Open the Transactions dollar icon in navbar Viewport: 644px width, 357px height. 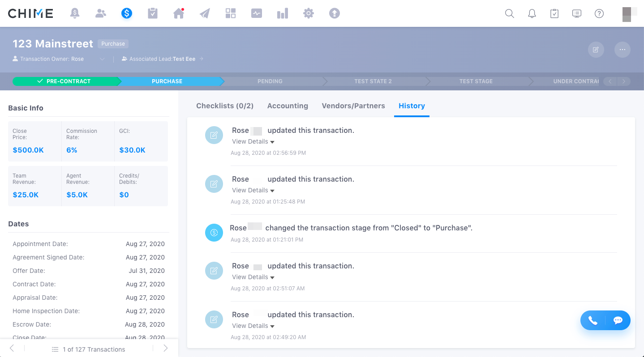coord(127,13)
